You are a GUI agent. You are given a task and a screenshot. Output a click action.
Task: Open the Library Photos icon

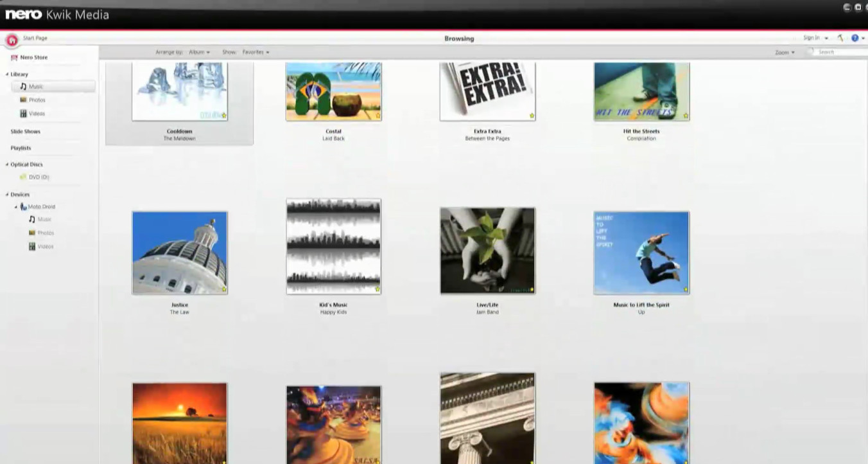(23, 100)
